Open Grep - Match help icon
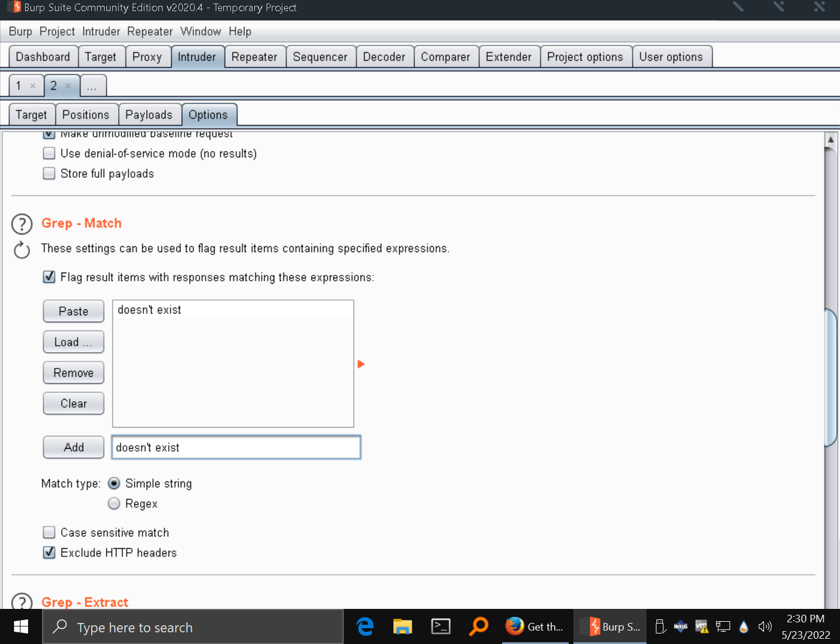Image resolution: width=840 pixels, height=644 pixels. tap(22, 224)
